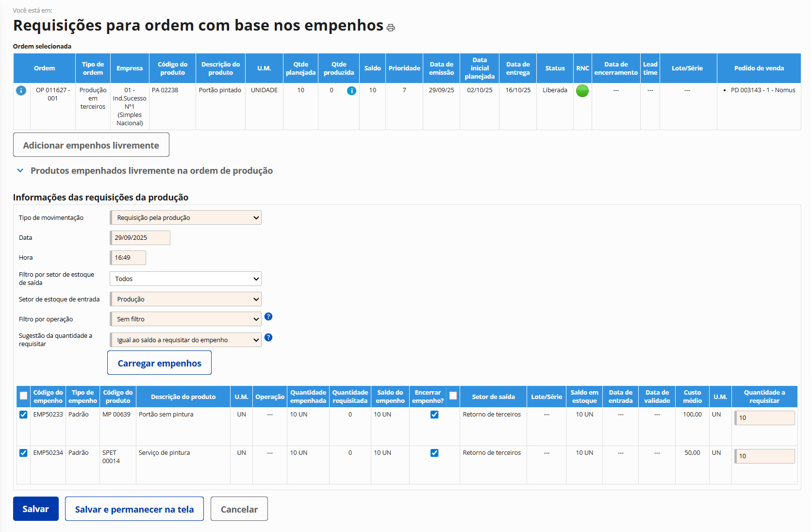Click Carregar empenhos button
Image resolution: width=812 pixels, height=532 pixels.
point(159,363)
